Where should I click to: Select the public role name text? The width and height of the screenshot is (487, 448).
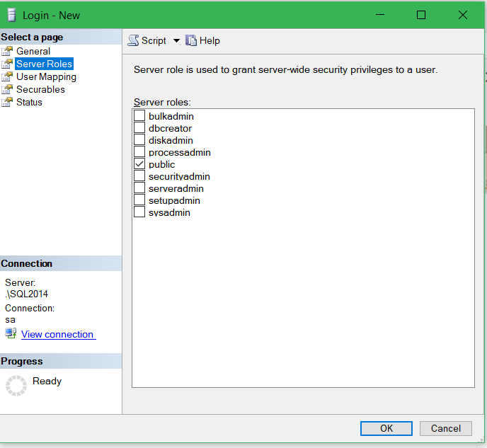point(162,164)
